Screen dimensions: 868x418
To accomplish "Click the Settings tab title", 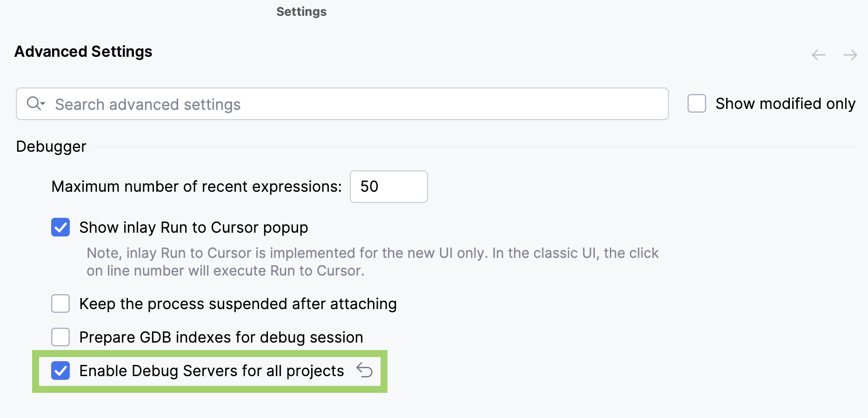I will click(x=301, y=11).
